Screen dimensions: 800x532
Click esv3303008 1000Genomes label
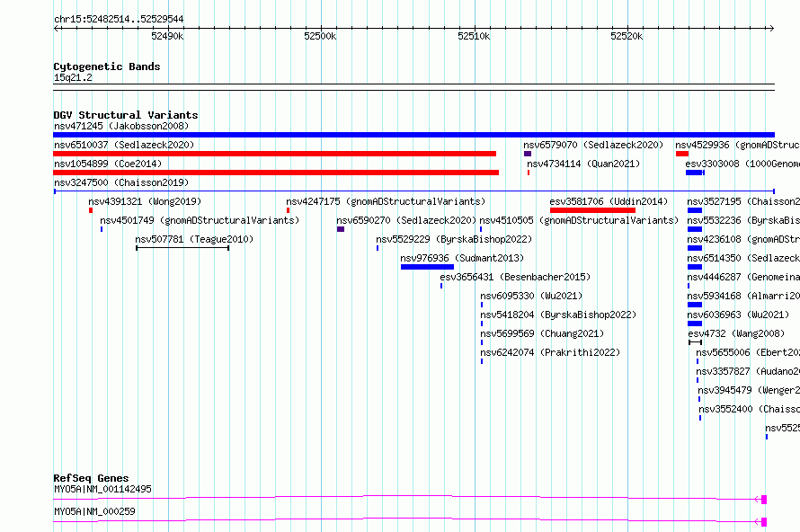[x=742, y=164]
